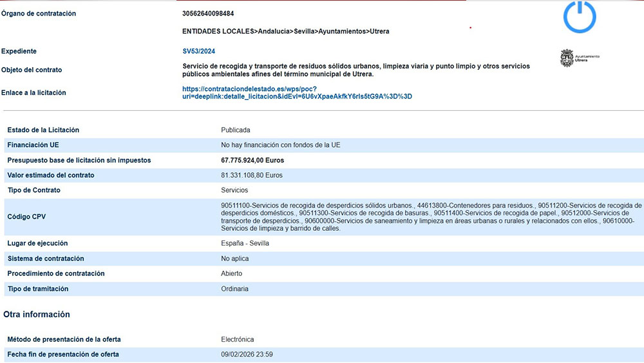Click the Sistema de contratación label
The image size is (644, 363).
coord(46,259)
